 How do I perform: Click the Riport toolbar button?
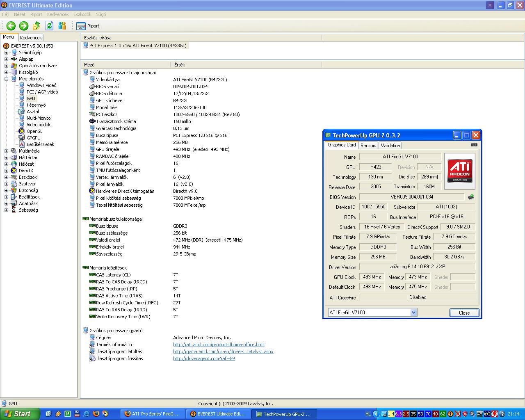click(x=88, y=26)
